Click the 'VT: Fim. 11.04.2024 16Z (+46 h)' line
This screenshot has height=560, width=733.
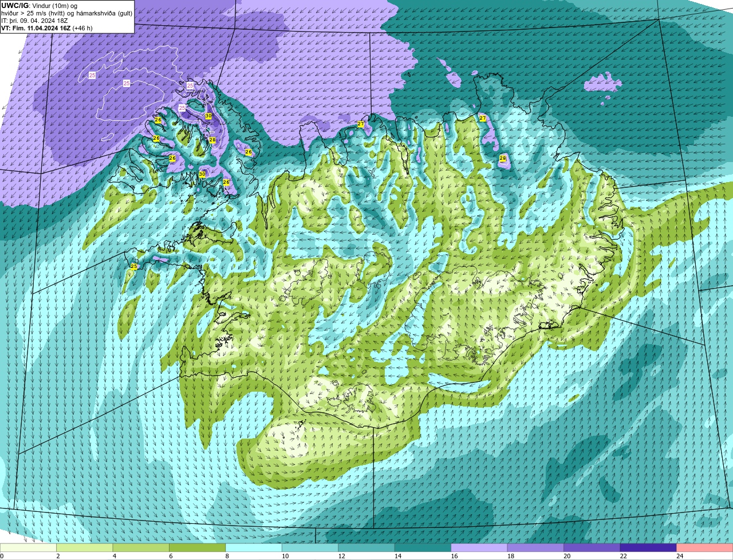(x=47, y=28)
